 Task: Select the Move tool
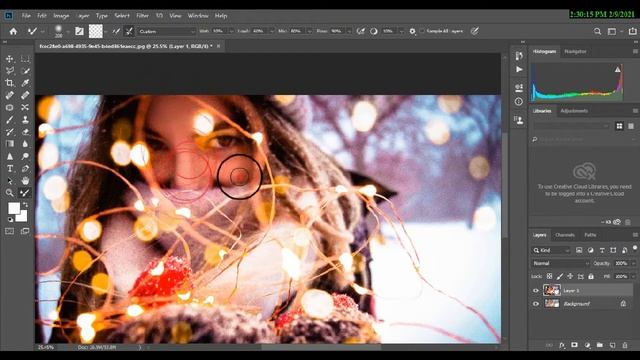(x=10, y=59)
